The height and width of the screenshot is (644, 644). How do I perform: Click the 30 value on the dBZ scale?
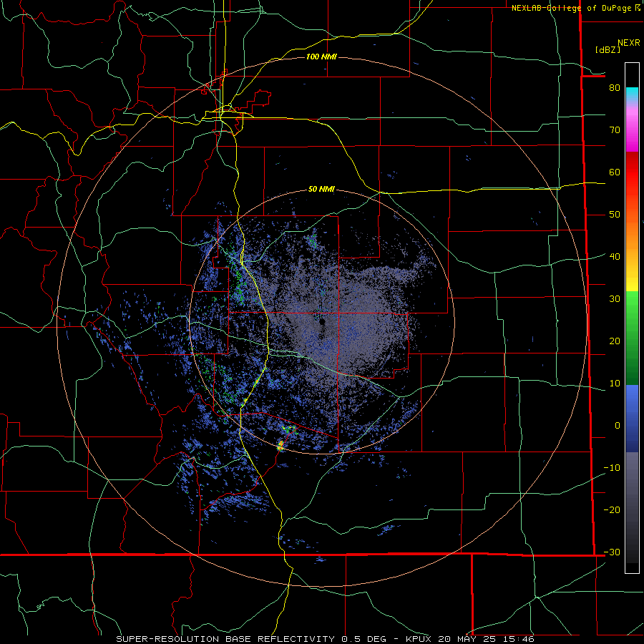click(x=615, y=298)
